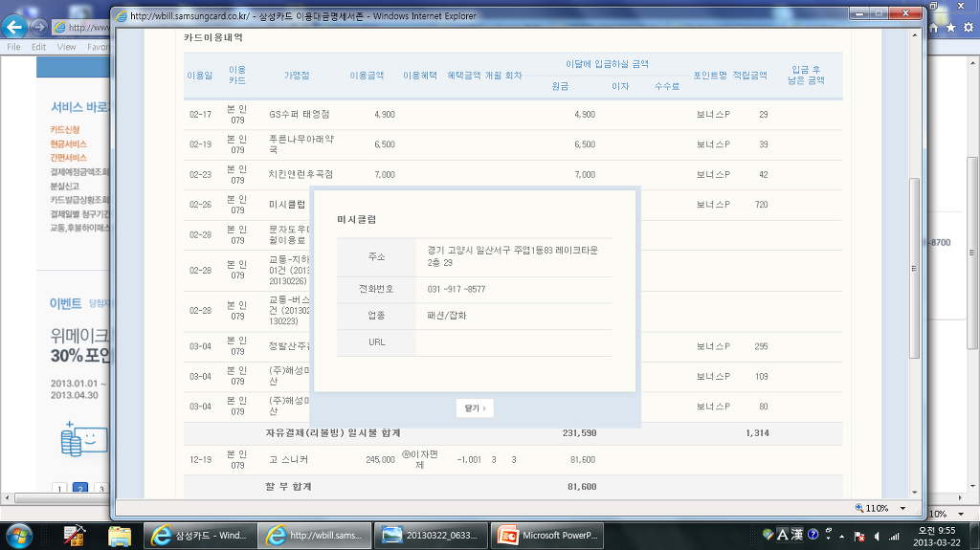Open the 카드신청 link in sidebar
Screen dimensions: 980x550
point(65,129)
